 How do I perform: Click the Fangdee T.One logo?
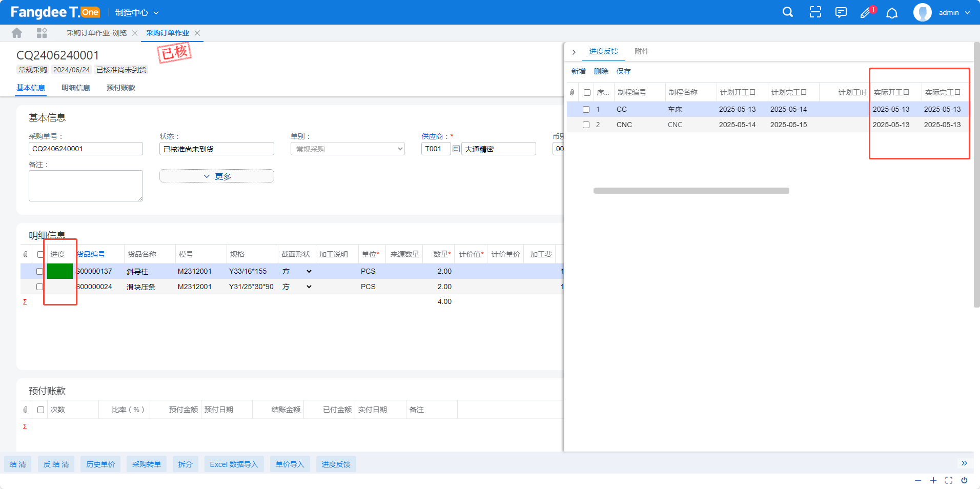55,12
